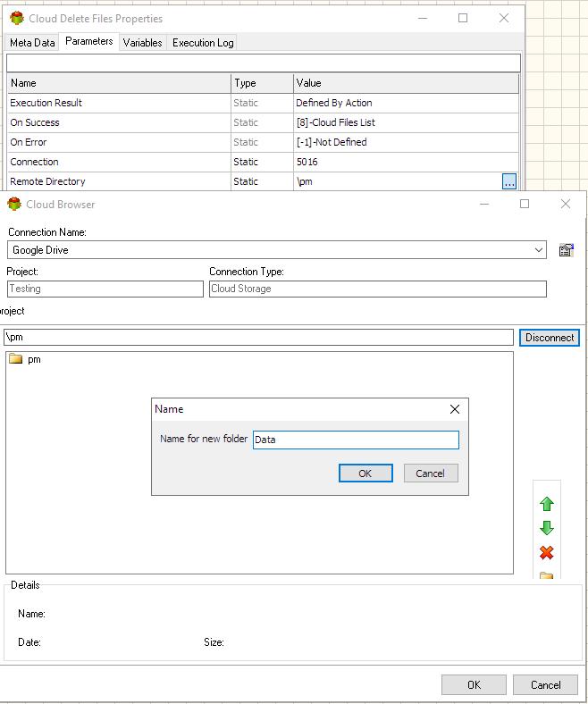Expand the Connection Name dropdown

[539, 250]
